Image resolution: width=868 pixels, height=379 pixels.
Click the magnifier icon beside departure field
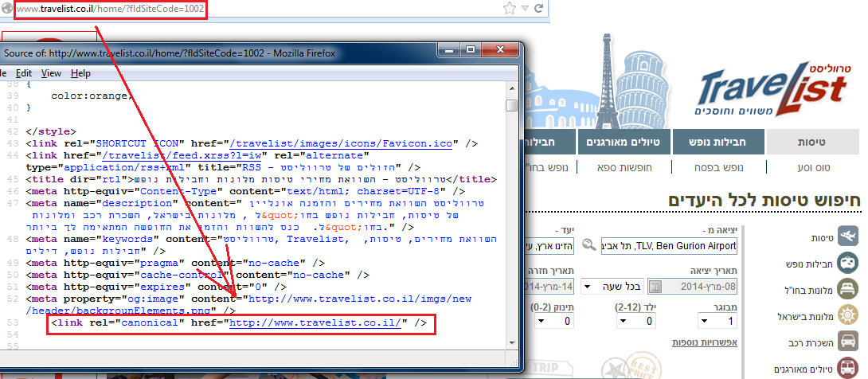(x=589, y=245)
